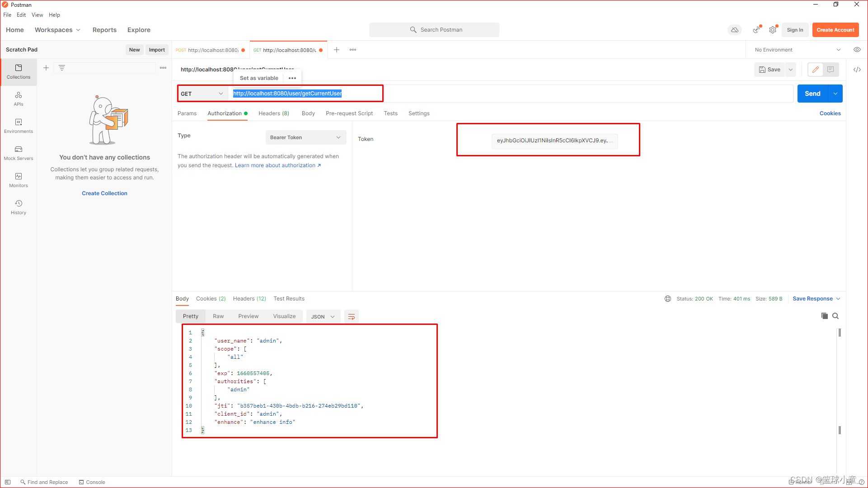This screenshot has width=868, height=488.
Task: Click the pencil edit icon next to Save
Action: point(816,70)
